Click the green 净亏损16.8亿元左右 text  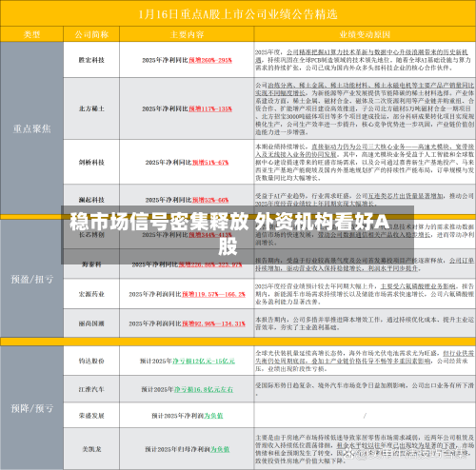point(204,389)
